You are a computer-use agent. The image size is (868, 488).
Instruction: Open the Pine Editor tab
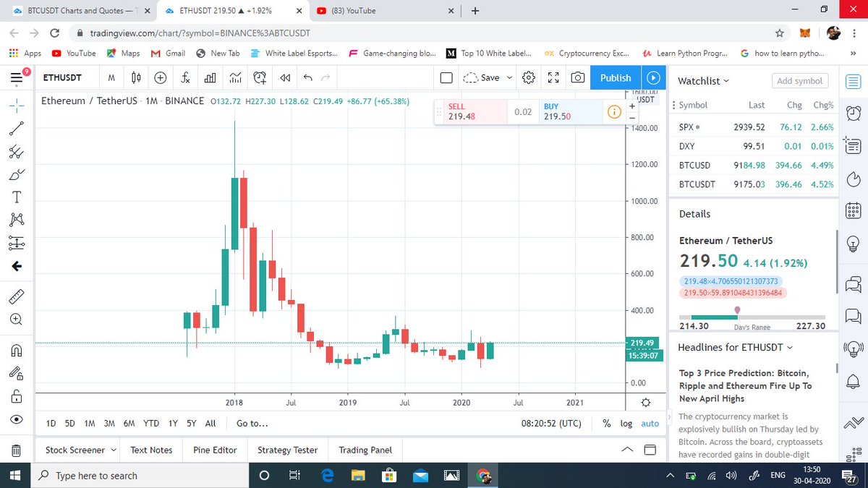(x=215, y=450)
